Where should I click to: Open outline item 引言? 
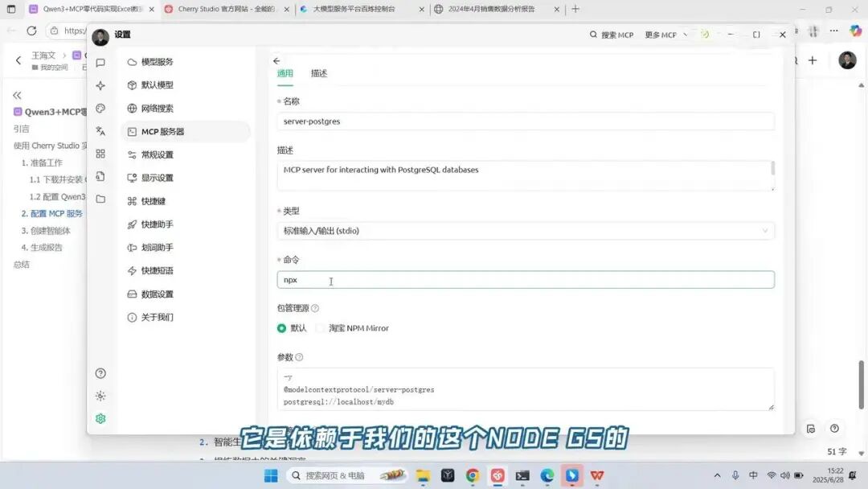[21, 129]
